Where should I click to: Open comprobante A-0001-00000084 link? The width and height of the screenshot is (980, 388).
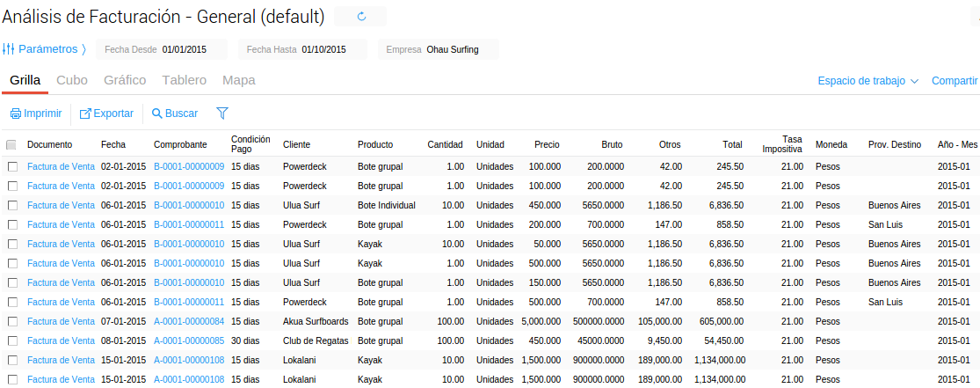pyautogui.click(x=189, y=321)
